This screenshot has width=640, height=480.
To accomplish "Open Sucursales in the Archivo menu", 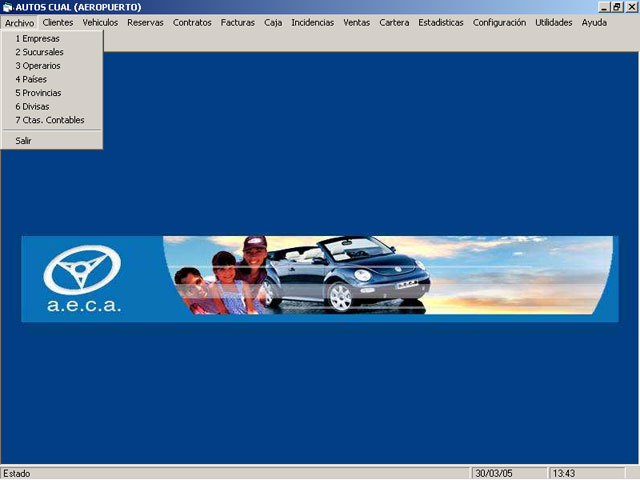I will pyautogui.click(x=40, y=52).
